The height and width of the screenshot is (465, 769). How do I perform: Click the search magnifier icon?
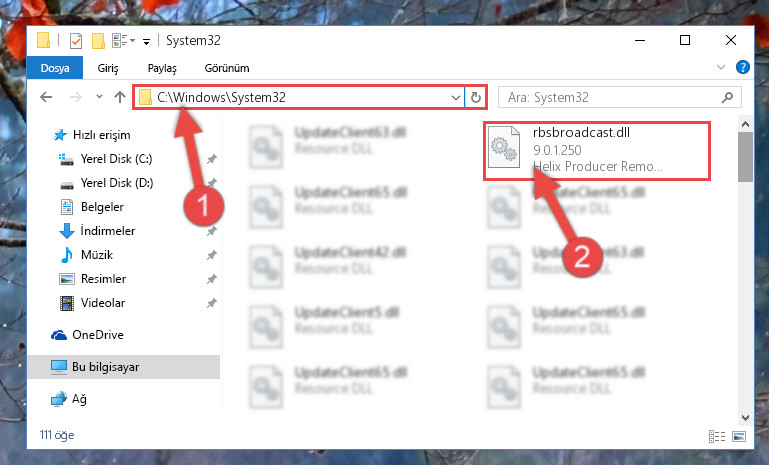click(727, 98)
